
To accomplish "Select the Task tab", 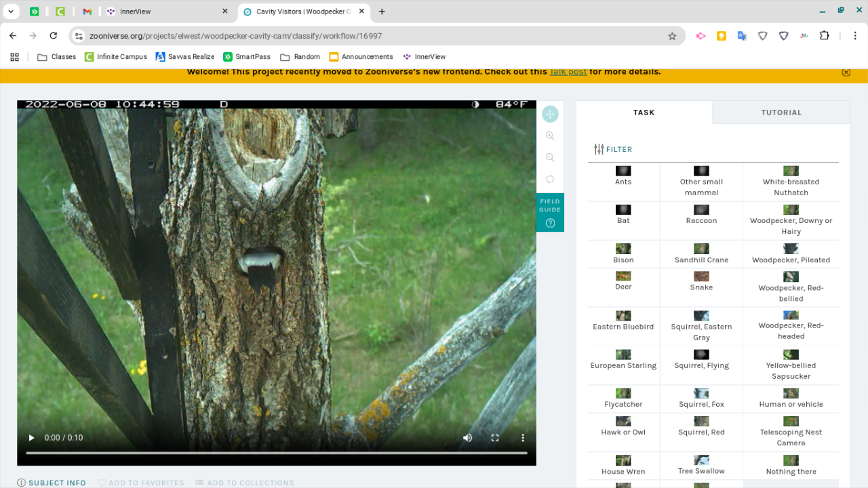I will click(x=644, y=113).
